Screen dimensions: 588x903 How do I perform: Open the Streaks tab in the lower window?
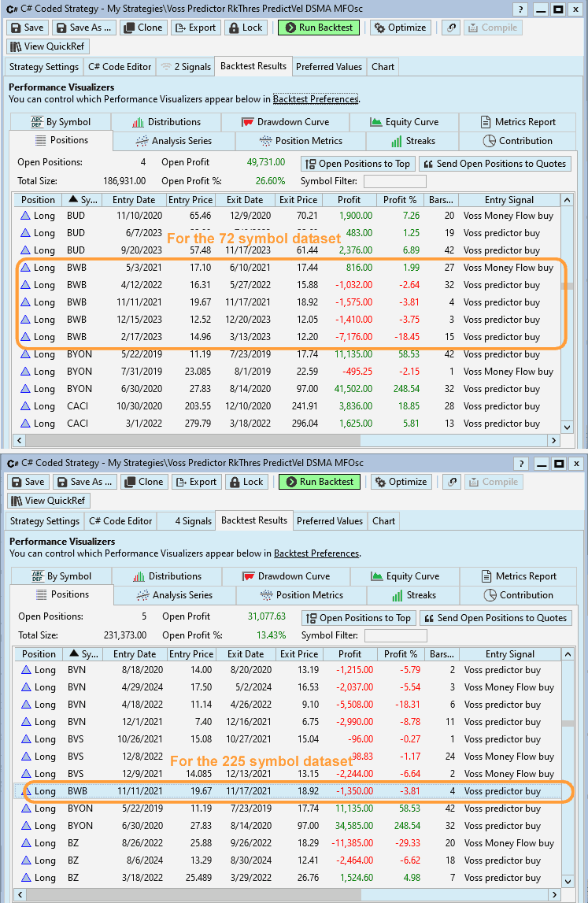point(413,595)
